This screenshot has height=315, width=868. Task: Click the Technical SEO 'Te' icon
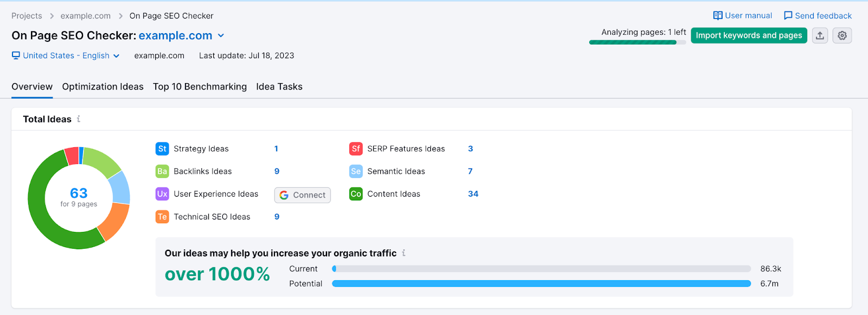click(162, 217)
